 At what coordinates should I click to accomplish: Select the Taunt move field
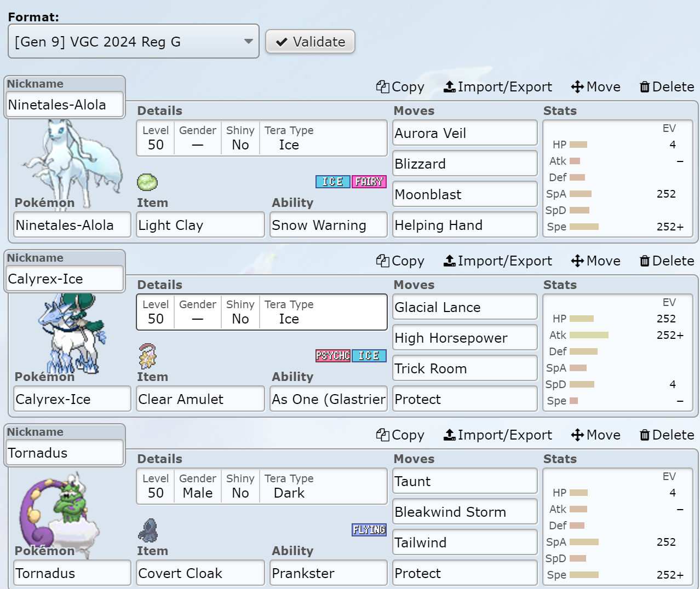click(x=465, y=481)
